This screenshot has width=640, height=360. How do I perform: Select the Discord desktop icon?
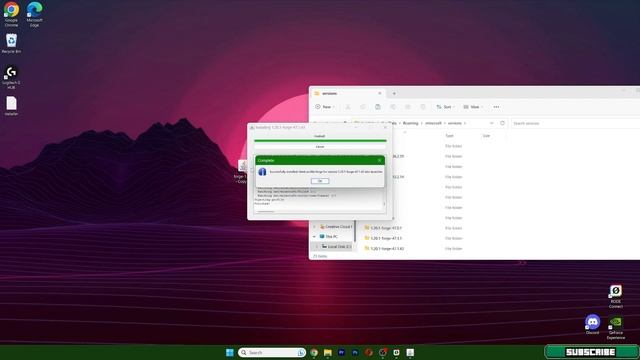[x=592, y=324]
